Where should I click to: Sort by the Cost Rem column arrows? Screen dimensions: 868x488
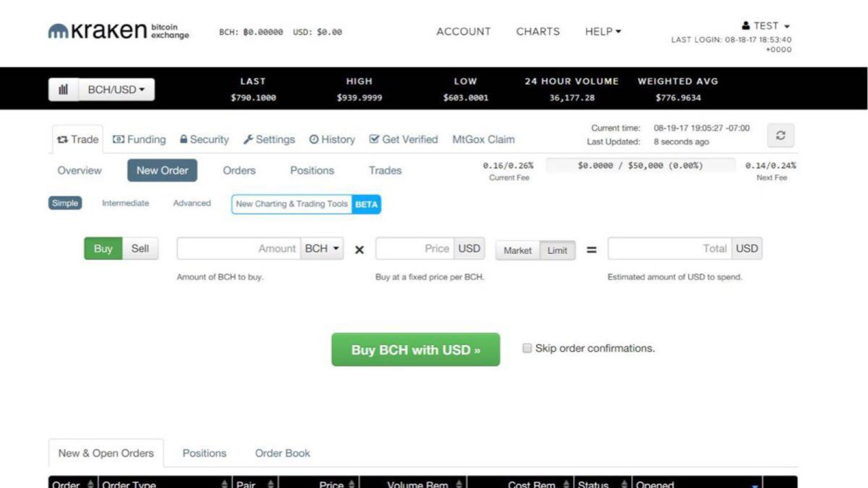pyautogui.click(x=566, y=484)
